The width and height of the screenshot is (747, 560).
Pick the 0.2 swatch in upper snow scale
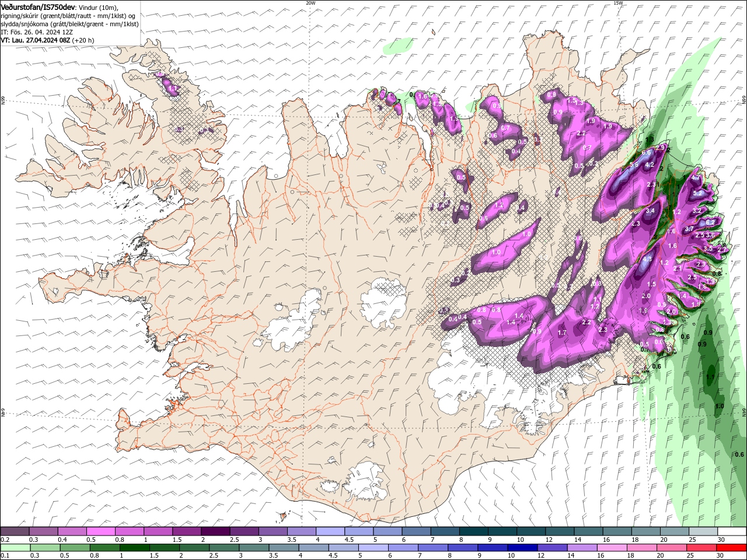click(x=15, y=531)
